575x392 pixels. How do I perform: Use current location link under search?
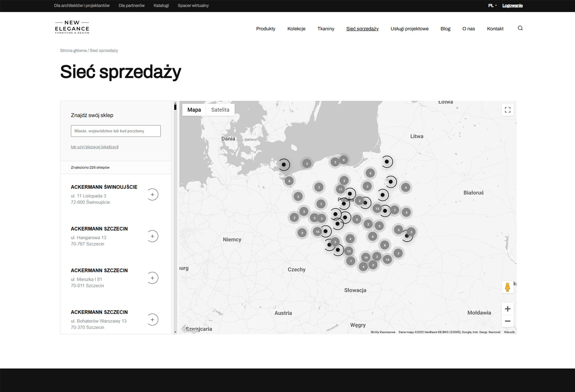pos(95,147)
